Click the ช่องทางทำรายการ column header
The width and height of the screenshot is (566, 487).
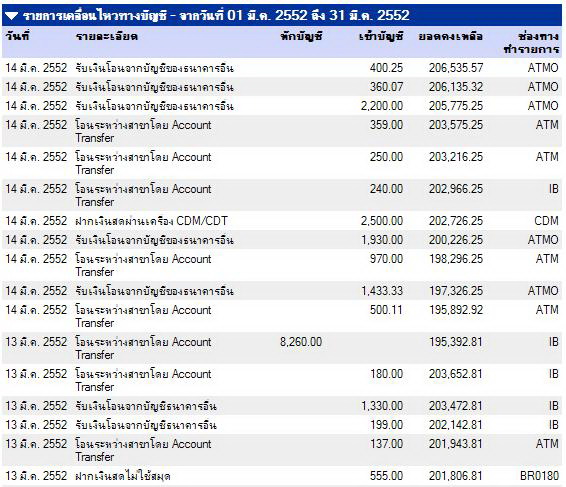pos(531,43)
